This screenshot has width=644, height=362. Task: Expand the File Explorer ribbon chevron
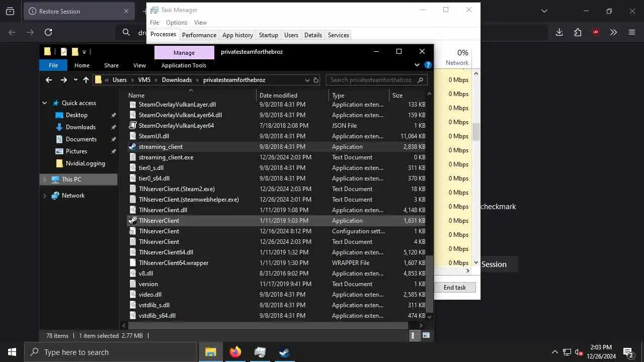pyautogui.click(x=417, y=65)
